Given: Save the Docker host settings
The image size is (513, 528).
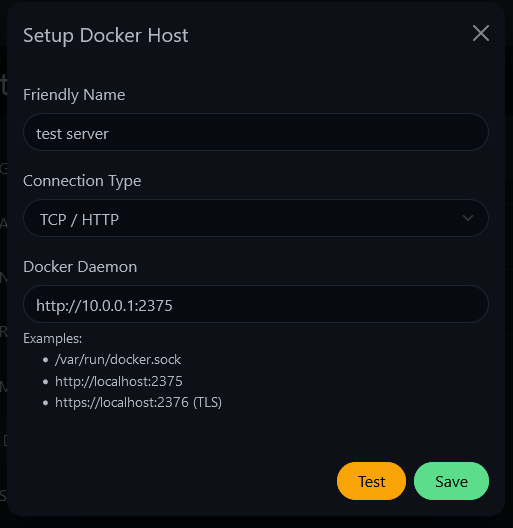Looking at the screenshot, I should tap(451, 481).
